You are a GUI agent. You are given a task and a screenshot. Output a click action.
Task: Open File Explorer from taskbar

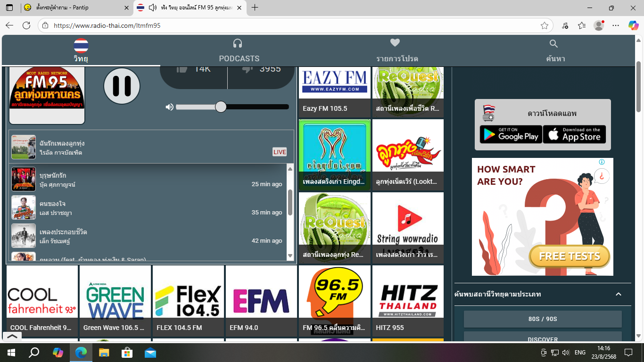(104, 352)
